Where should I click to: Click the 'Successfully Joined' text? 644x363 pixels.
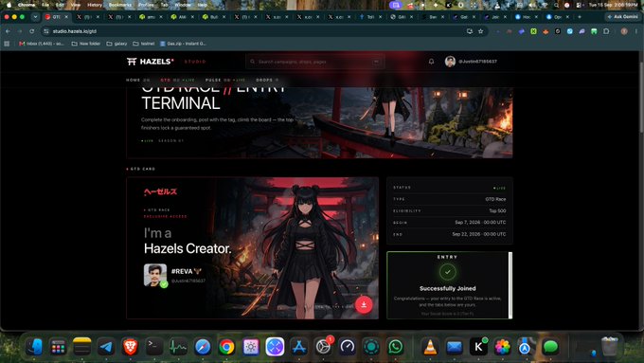pos(447,288)
